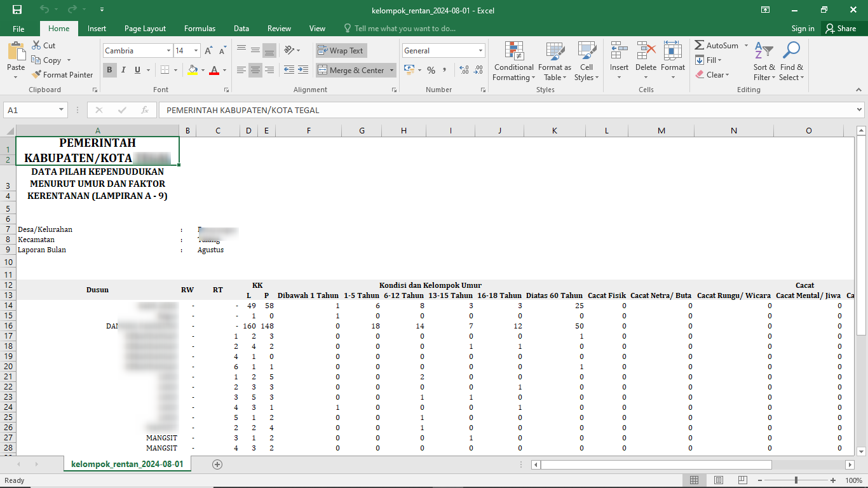Click the Tell me what you want search
This screenshot has width=868, height=488.
pos(400,29)
